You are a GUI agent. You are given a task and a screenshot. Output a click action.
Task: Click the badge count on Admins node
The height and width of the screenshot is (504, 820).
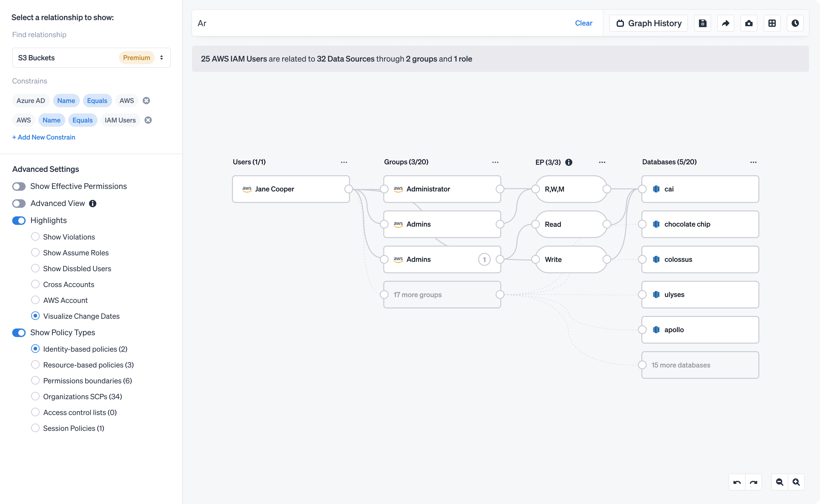pos(484,260)
